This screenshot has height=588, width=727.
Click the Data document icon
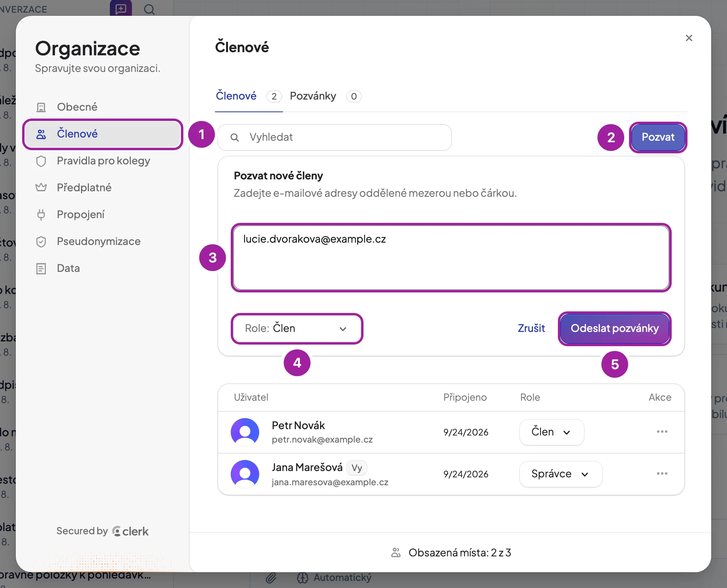tap(41, 269)
